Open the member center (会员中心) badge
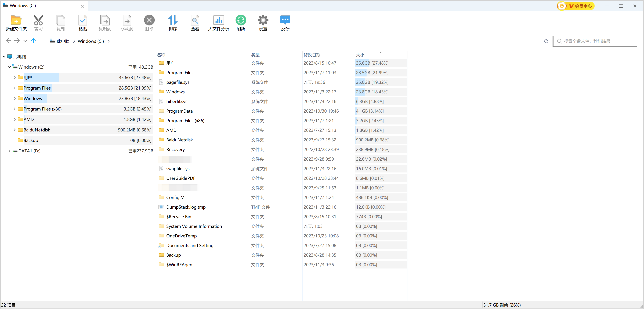This screenshot has height=309, width=644. pos(576,6)
